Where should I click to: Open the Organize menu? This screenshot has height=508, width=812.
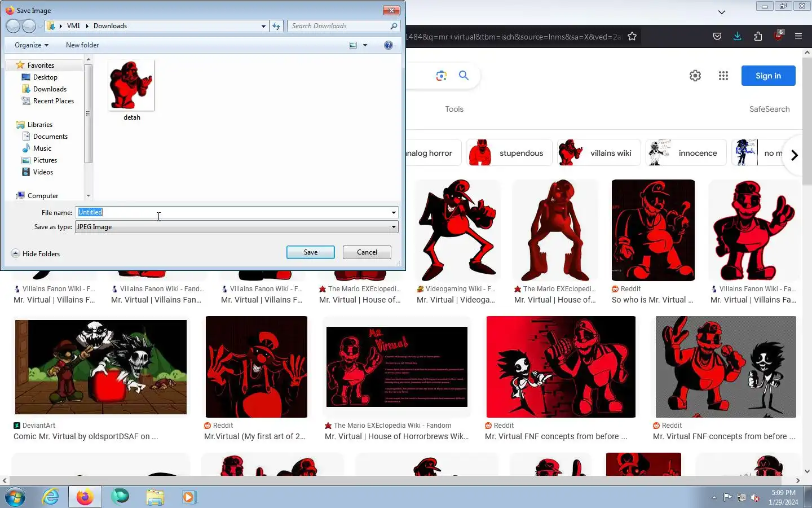pyautogui.click(x=32, y=45)
